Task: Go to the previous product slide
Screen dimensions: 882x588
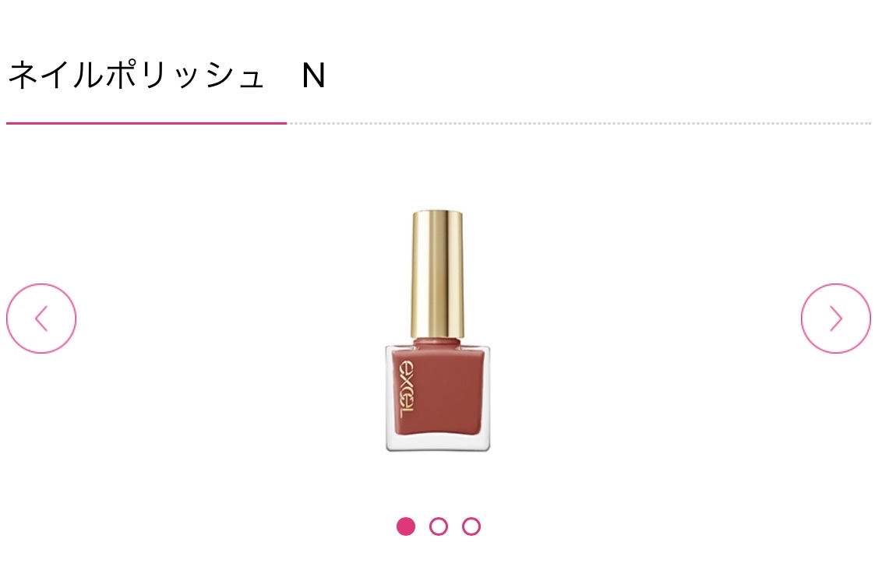Action: 41,319
